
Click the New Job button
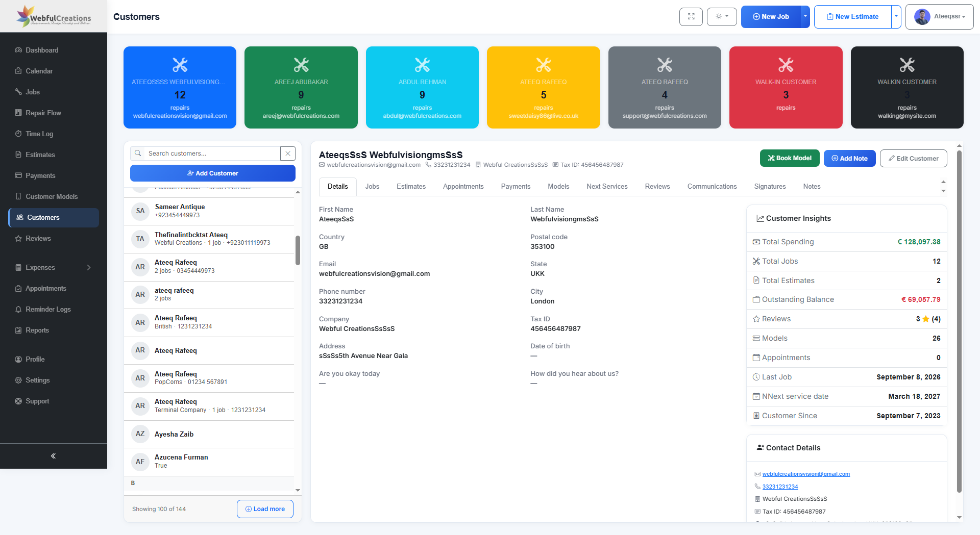[x=771, y=17]
